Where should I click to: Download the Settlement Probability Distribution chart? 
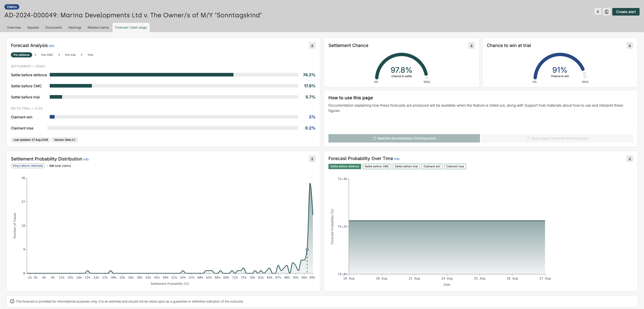[312, 159]
